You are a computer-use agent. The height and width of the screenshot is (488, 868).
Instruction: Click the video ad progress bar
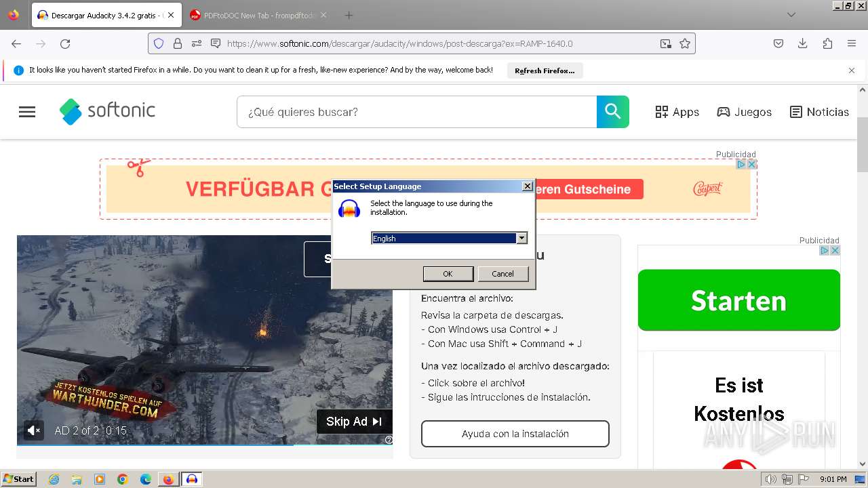[x=204, y=445]
